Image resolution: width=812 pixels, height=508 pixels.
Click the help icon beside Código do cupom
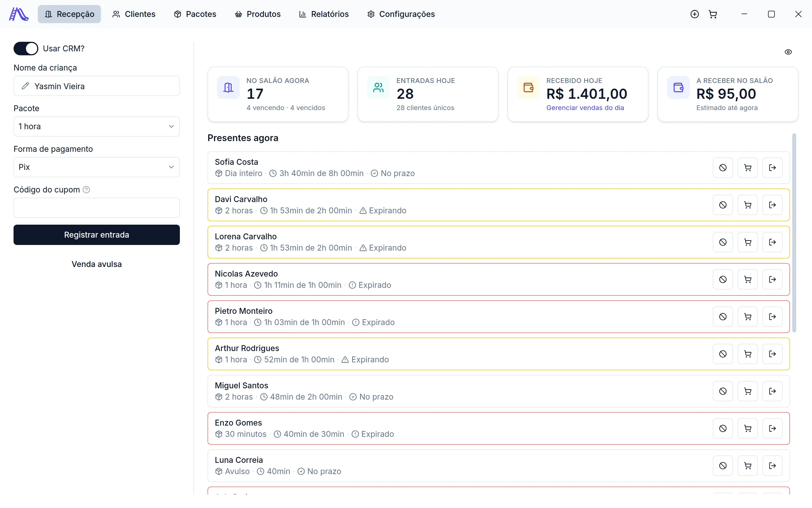(x=86, y=190)
